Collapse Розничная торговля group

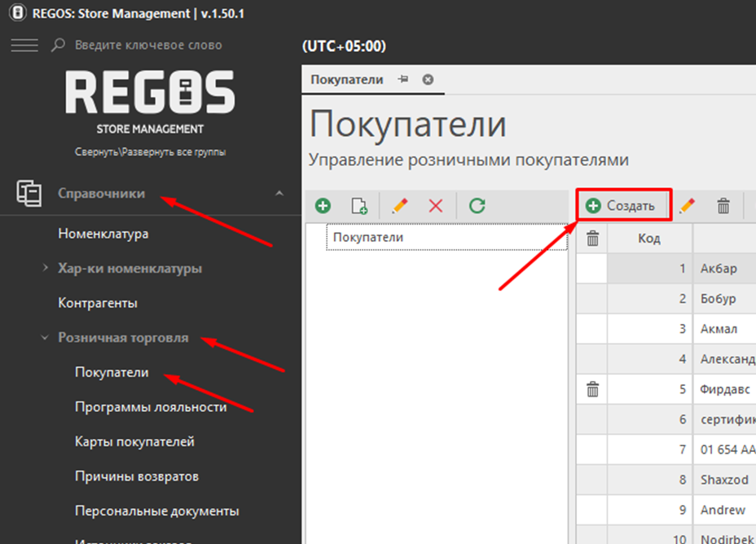(x=46, y=337)
